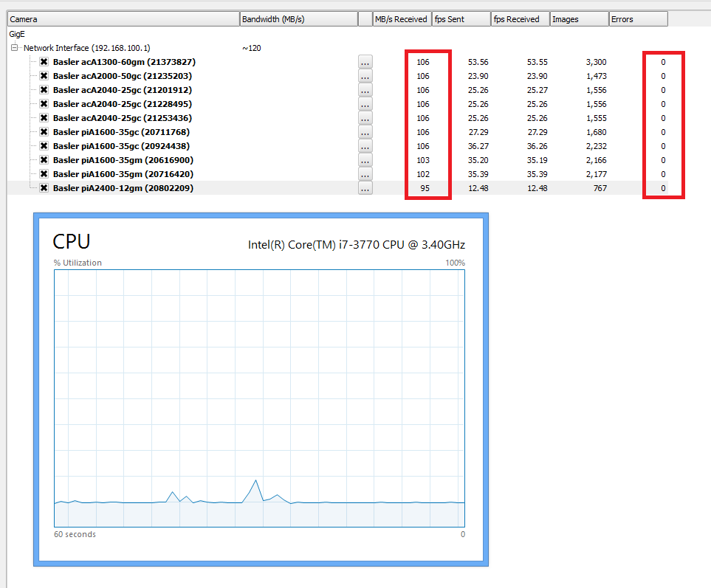Sort by the Errors column header
Screen dimensions: 711x588
pyautogui.click(x=638, y=19)
